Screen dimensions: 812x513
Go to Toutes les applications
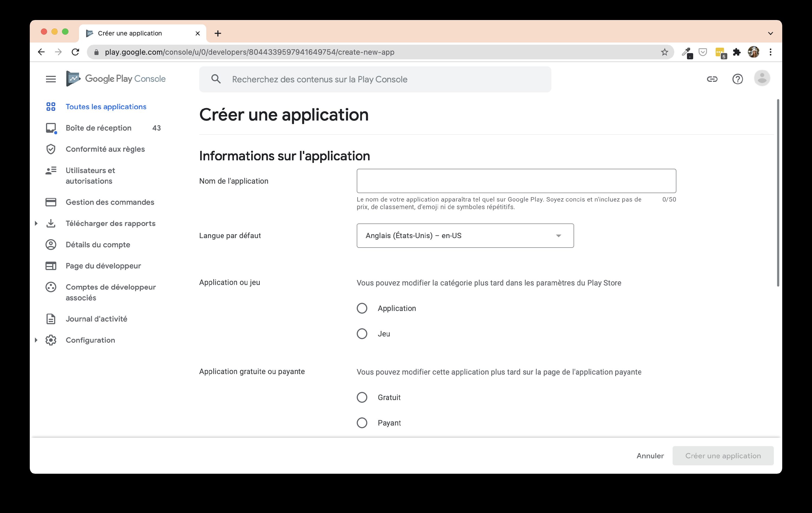tap(106, 107)
